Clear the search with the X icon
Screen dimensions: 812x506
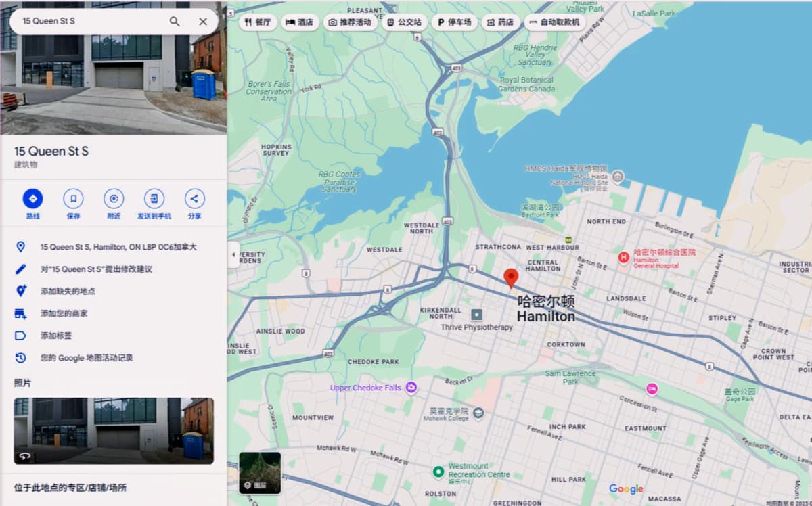pyautogui.click(x=203, y=22)
